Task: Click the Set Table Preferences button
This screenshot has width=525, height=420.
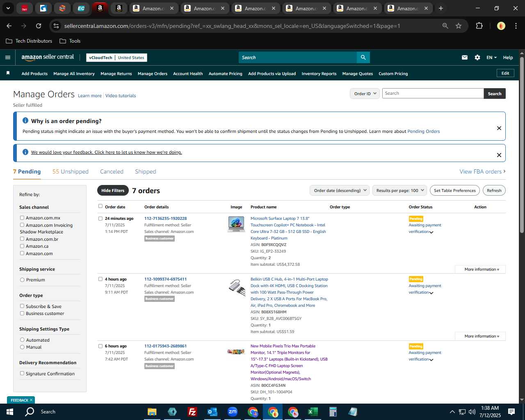Action: (455, 190)
